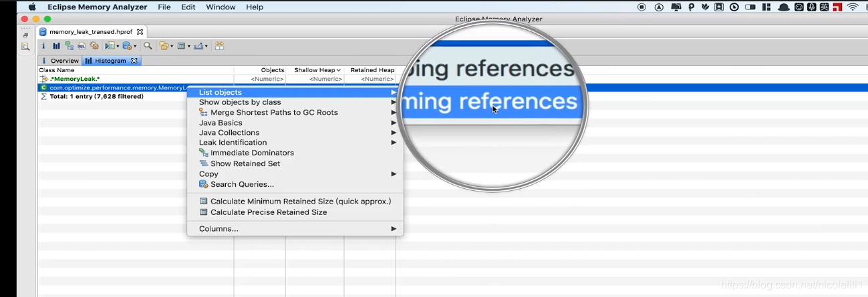Click the group result by folders icon
Image resolution: width=868 pixels, height=297 pixels.
pyautogui.click(x=164, y=46)
